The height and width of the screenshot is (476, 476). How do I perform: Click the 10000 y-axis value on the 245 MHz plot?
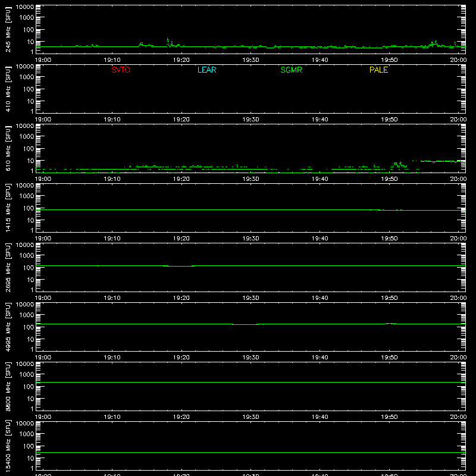25,7
